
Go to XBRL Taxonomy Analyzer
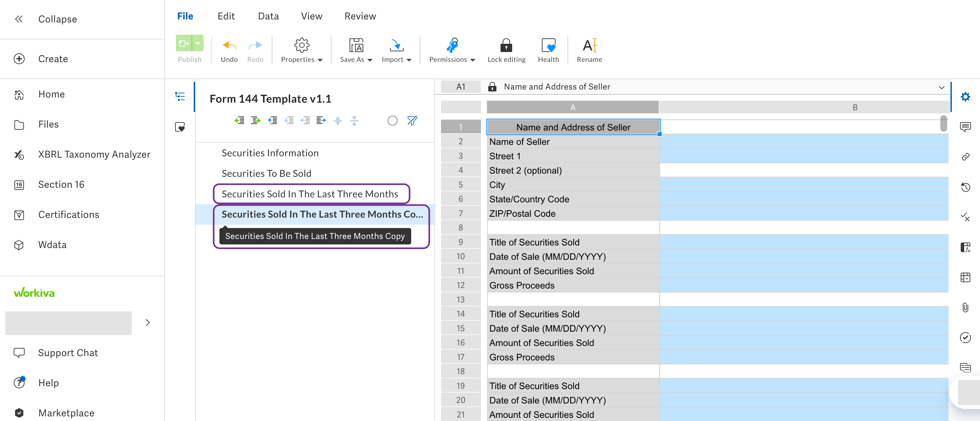click(x=94, y=155)
